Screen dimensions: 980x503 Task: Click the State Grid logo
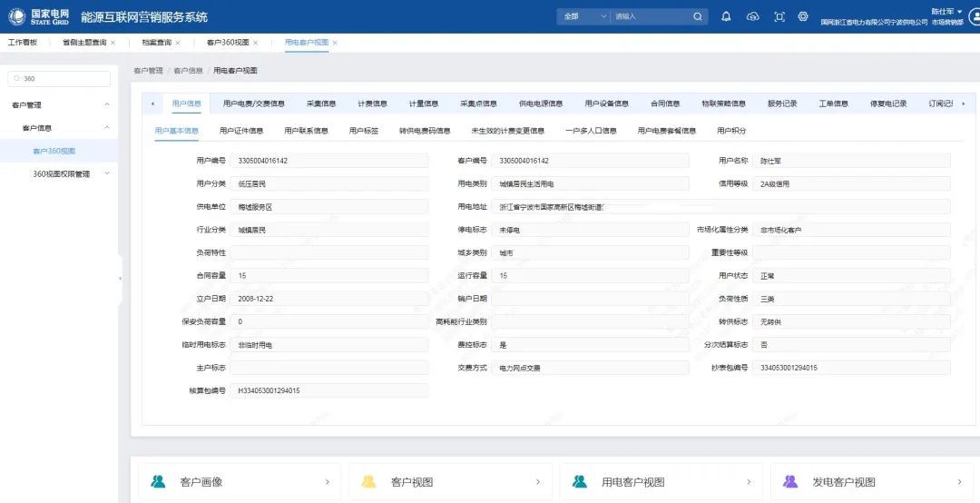[39, 17]
